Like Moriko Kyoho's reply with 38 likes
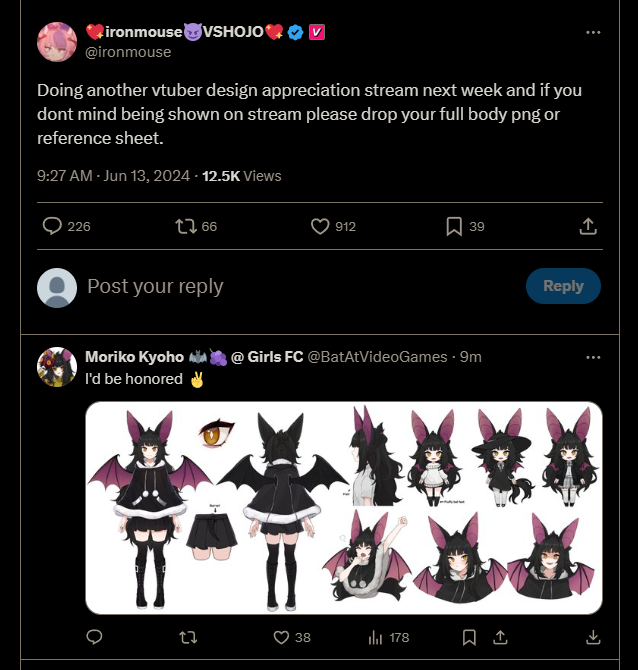The width and height of the screenshot is (638, 670). 281,637
